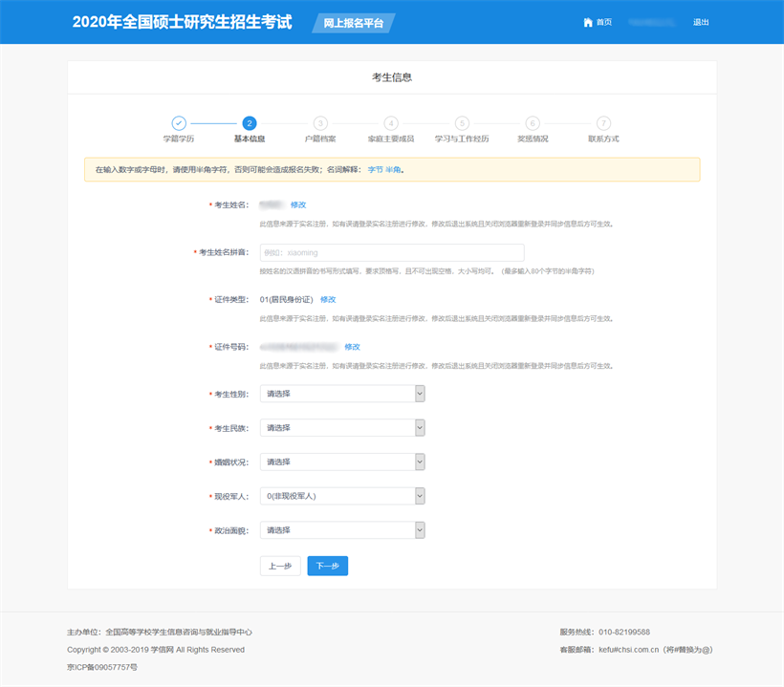Click step 2 circle 基本信息
This screenshot has height=687, width=784.
(x=250, y=123)
